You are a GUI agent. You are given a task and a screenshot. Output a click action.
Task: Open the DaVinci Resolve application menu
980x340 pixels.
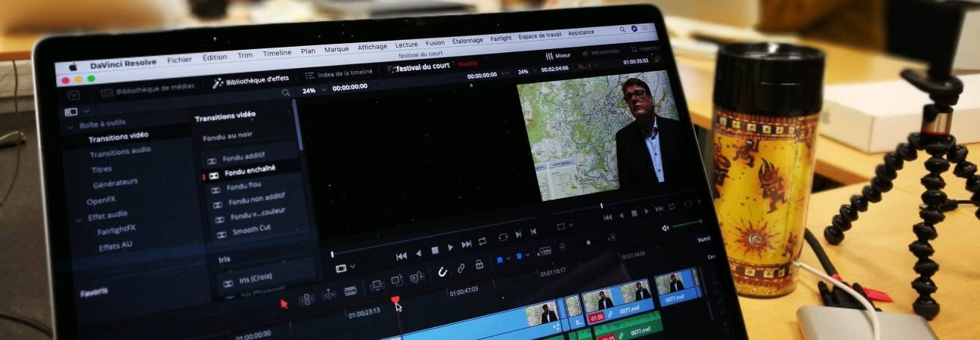tap(123, 64)
